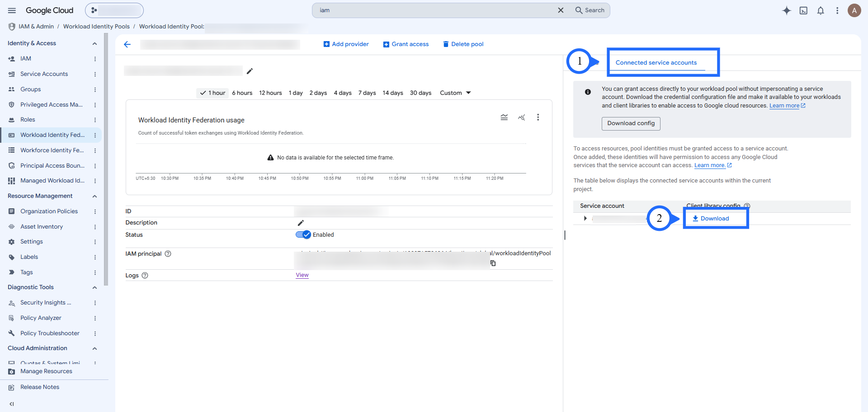Toggle the Enabled status switch

pyautogui.click(x=303, y=235)
